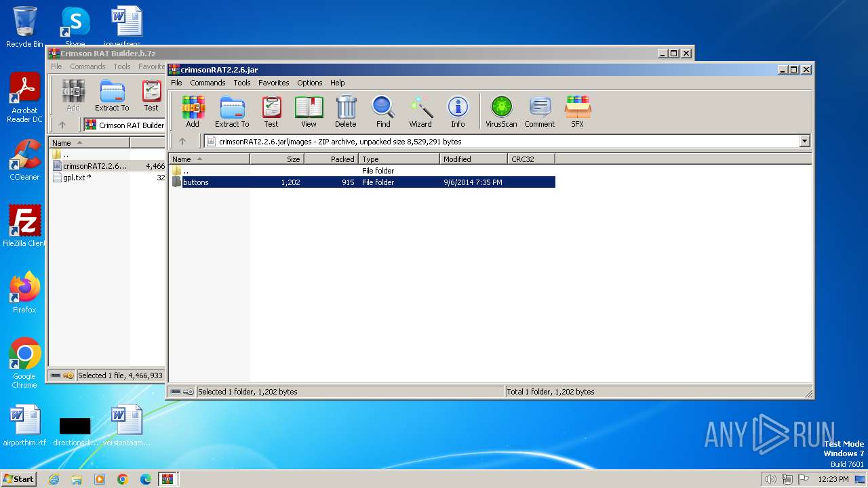The height and width of the screenshot is (488, 868).
Task: Open the View toolbar icon
Action: (x=309, y=111)
